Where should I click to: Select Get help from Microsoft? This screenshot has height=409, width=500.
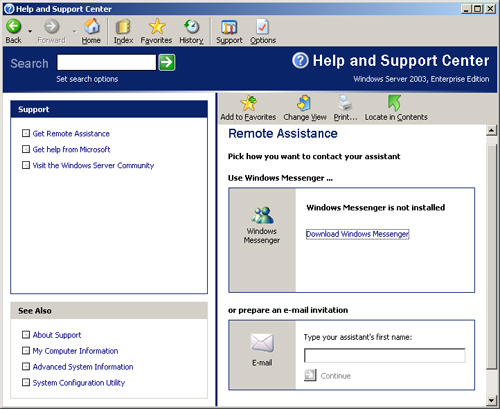click(x=71, y=149)
